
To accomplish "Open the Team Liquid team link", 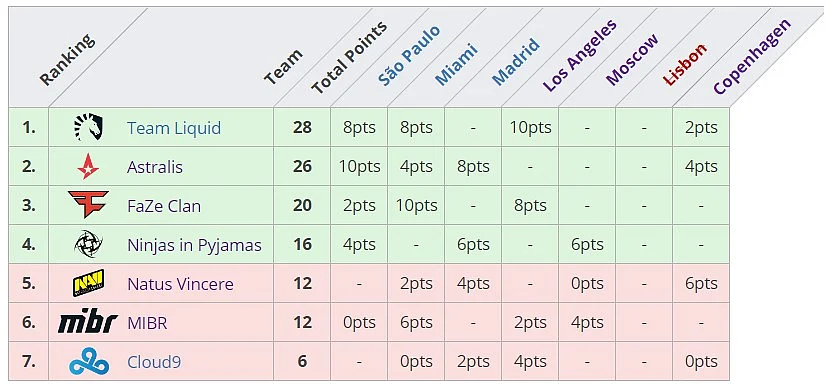I will pos(174,128).
